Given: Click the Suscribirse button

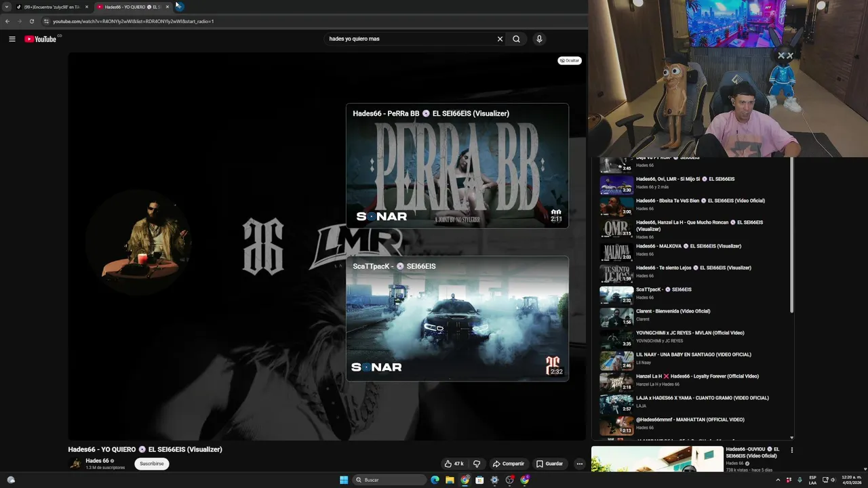Looking at the screenshot, I should [x=152, y=464].
